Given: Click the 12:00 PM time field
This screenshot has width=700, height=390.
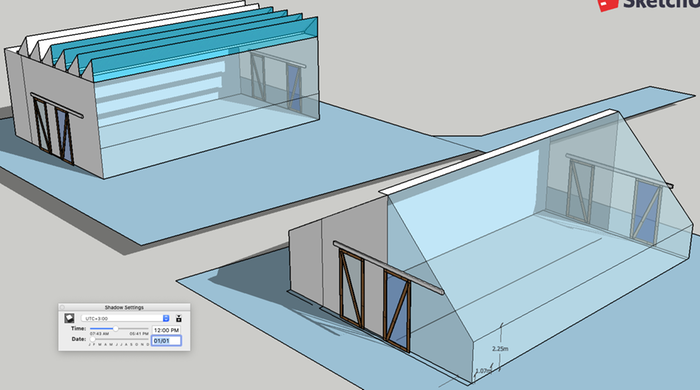Looking at the screenshot, I should [x=166, y=330].
